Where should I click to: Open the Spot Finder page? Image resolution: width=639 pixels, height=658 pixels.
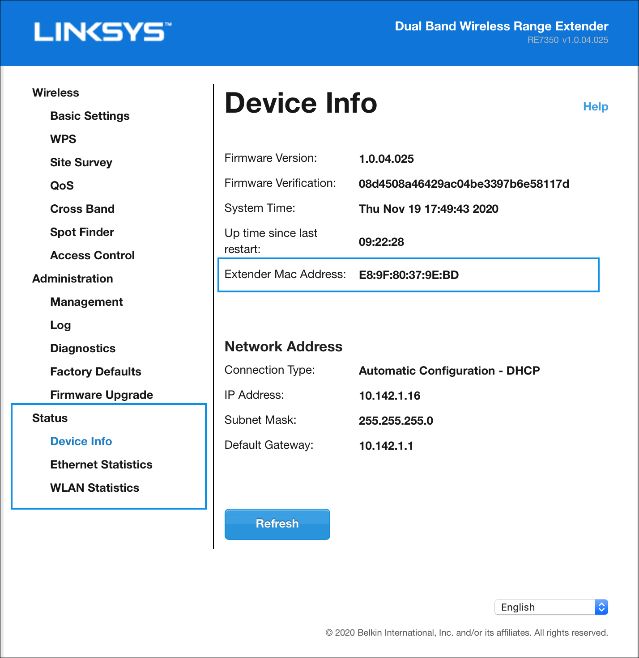(x=82, y=232)
